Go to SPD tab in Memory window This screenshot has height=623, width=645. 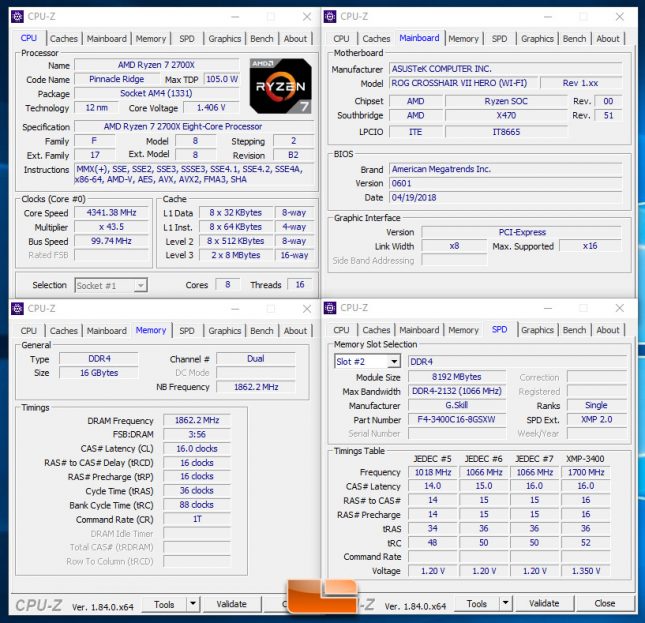pos(187,331)
